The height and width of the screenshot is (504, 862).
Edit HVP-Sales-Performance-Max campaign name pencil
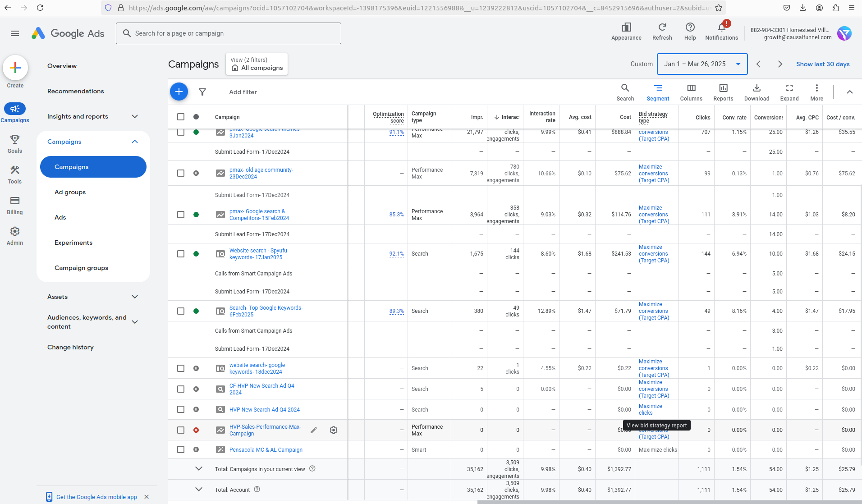click(314, 430)
